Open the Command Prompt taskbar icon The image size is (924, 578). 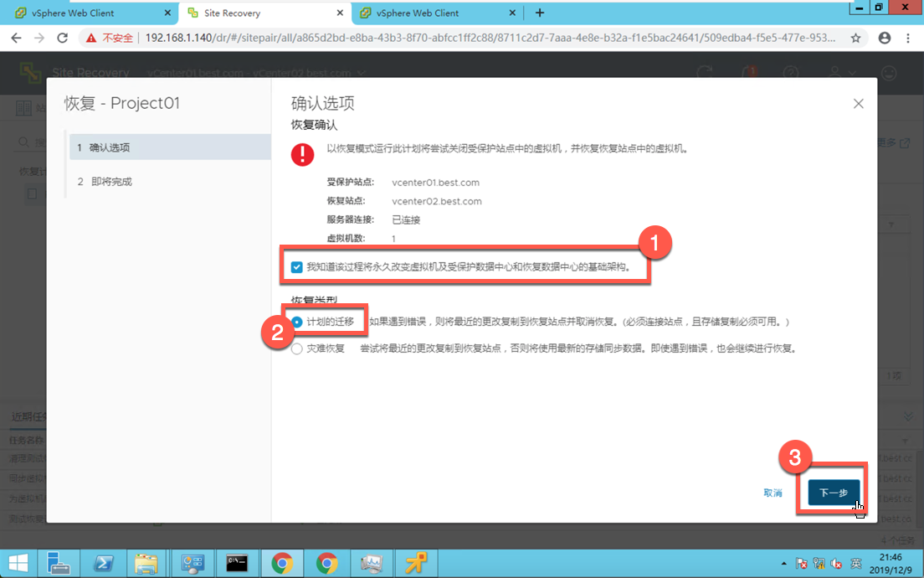coord(237,563)
